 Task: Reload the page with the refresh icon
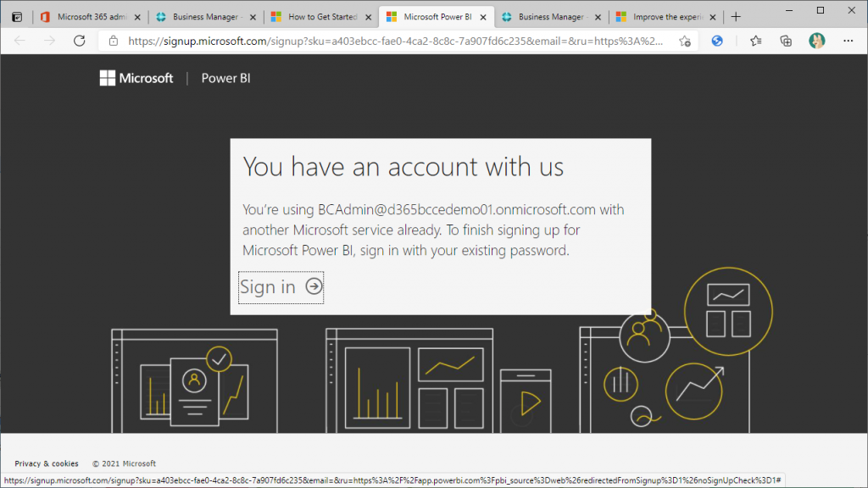pyautogui.click(x=79, y=41)
